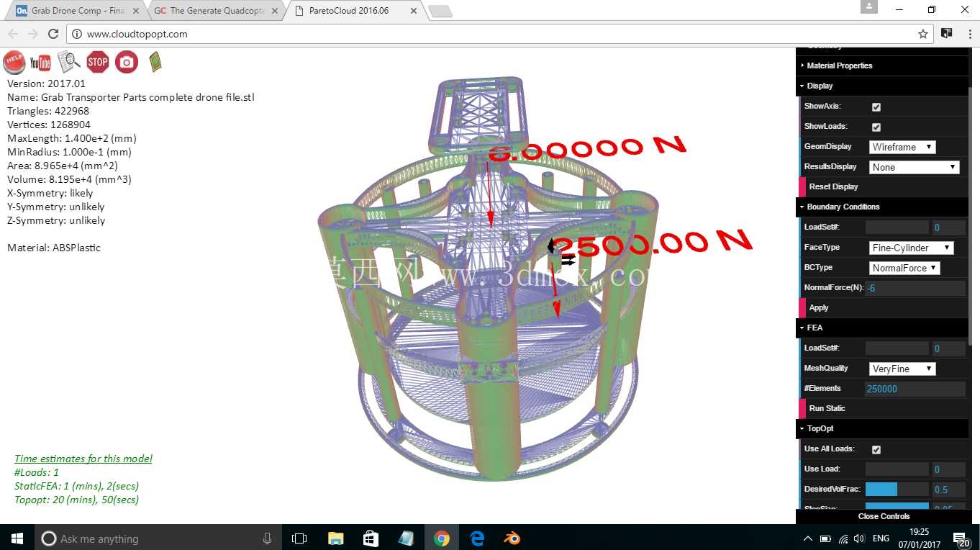Toggle the Use All Loads checkbox
The height and width of the screenshot is (550, 980).
876,449
